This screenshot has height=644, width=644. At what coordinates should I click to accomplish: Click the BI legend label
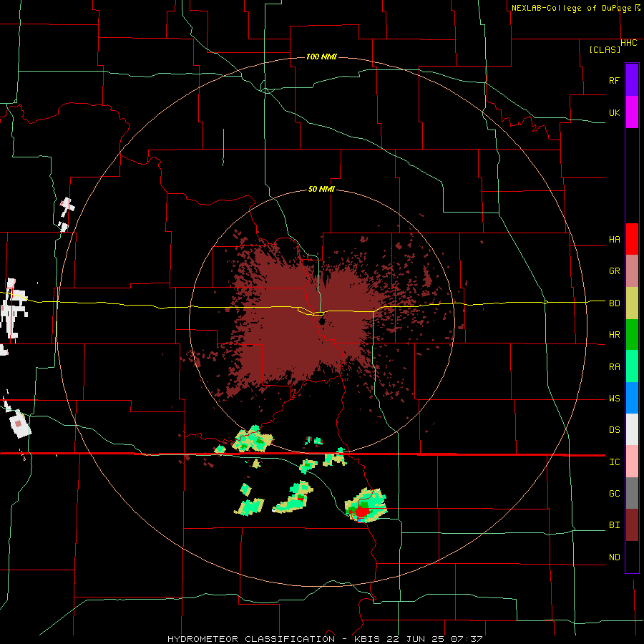[615, 525]
